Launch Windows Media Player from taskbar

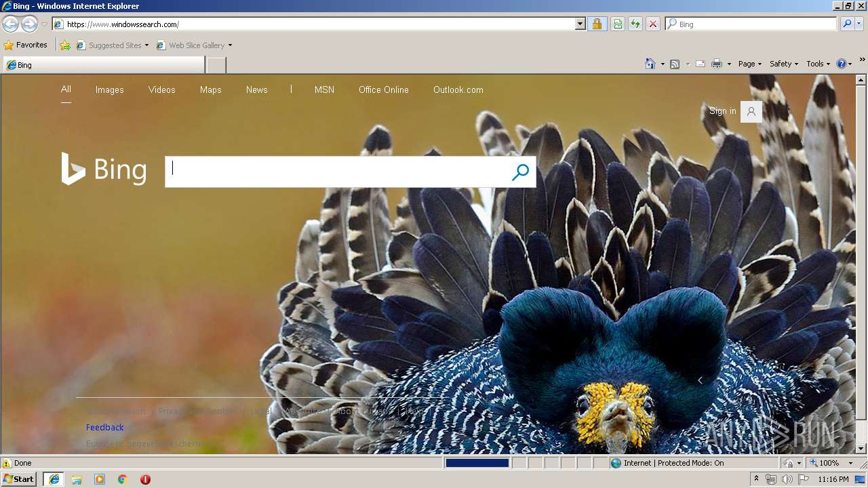100,479
